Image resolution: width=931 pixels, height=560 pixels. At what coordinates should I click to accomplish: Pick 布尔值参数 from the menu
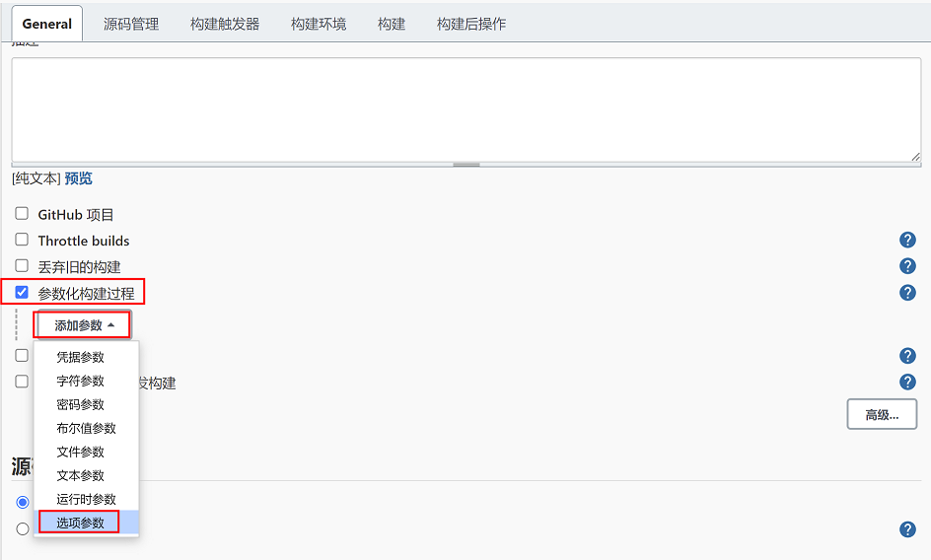86,428
